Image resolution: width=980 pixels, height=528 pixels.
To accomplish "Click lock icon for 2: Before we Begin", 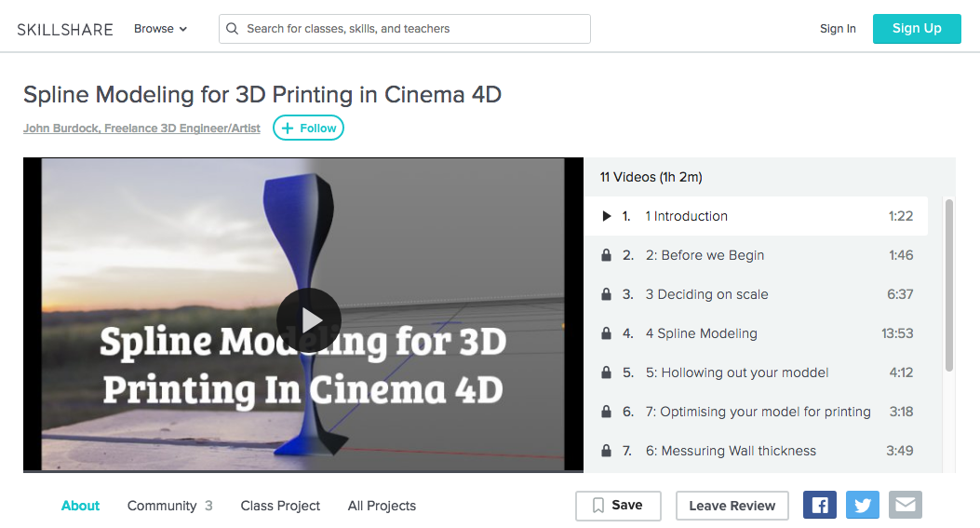I will (x=606, y=255).
